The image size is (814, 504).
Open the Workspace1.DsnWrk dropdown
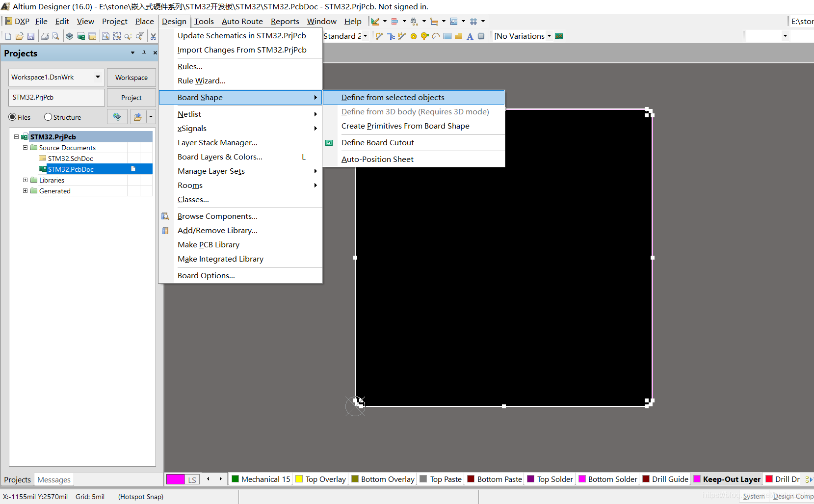click(x=98, y=77)
